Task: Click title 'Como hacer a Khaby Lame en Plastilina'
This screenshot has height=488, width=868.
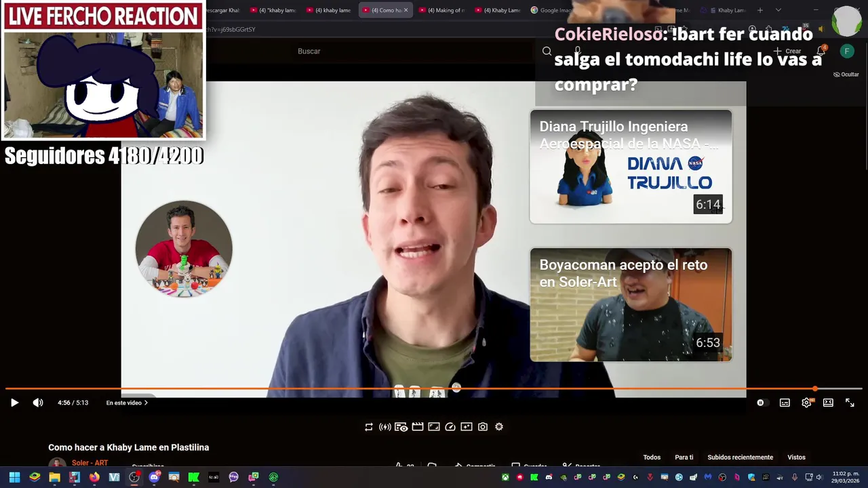Action: [x=128, y=447]
